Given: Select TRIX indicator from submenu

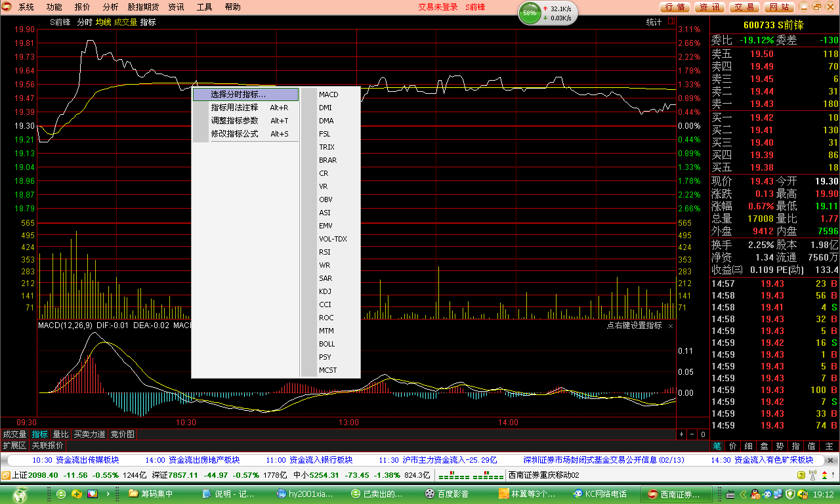Looking at the screenshot, I should [330, 147].
